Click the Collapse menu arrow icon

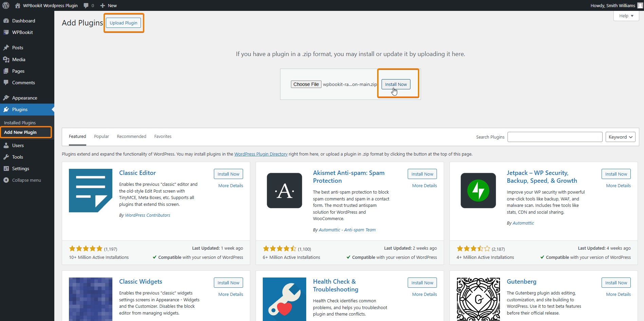(x=6, y=180)
